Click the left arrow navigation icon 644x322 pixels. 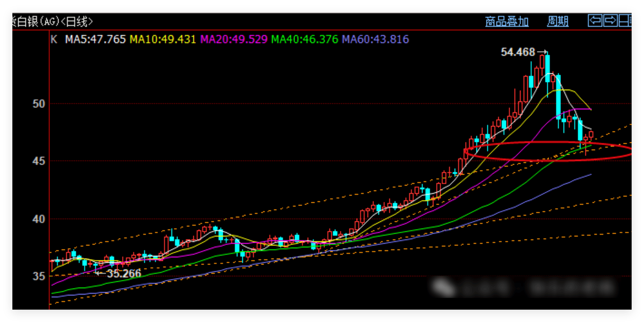click(x=595, y=21)
